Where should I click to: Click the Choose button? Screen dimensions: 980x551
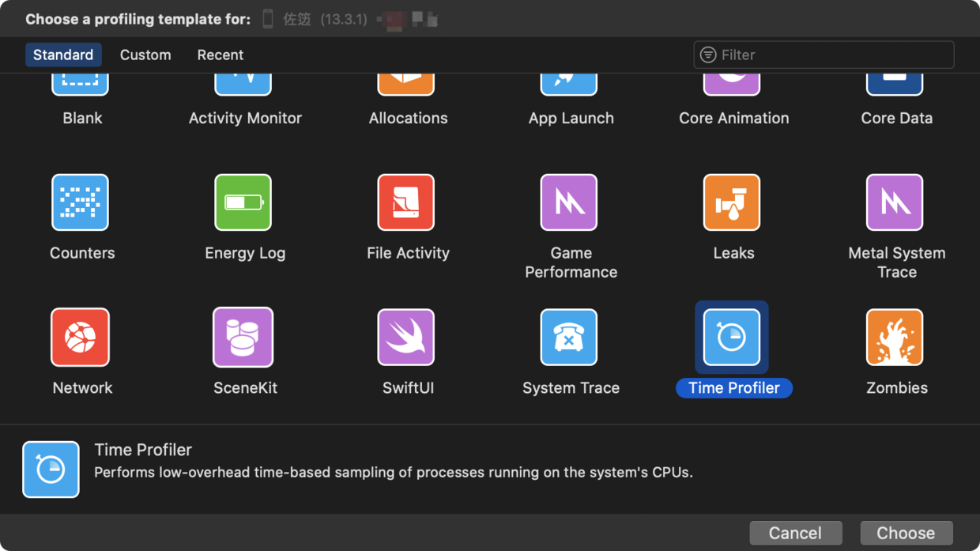(x=906, y=533)
